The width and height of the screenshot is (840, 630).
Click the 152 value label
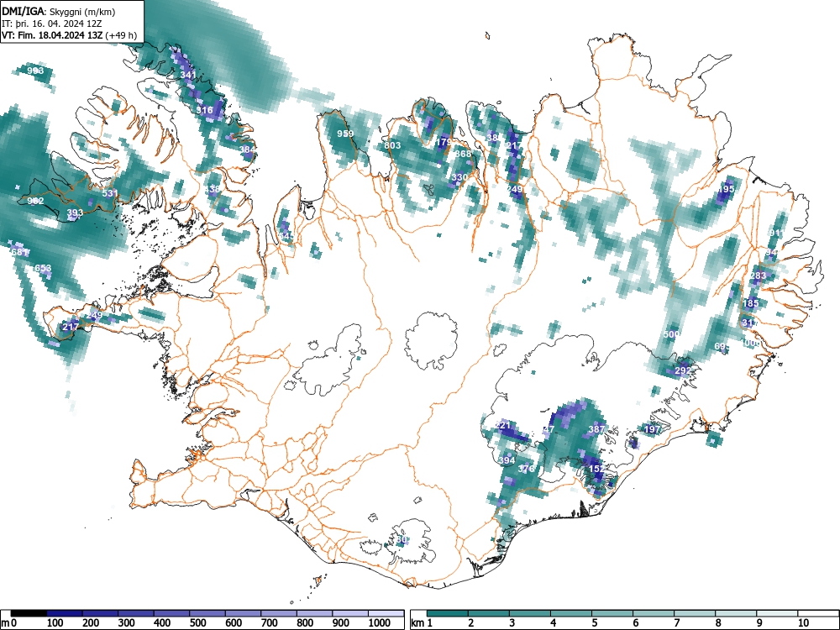[596, 468]
